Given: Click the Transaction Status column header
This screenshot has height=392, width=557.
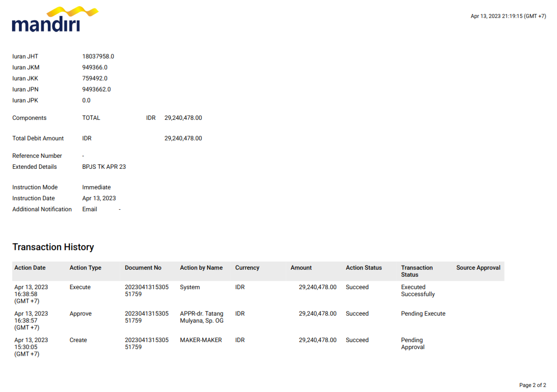Looking at the screenshot, I should (417, 271).
